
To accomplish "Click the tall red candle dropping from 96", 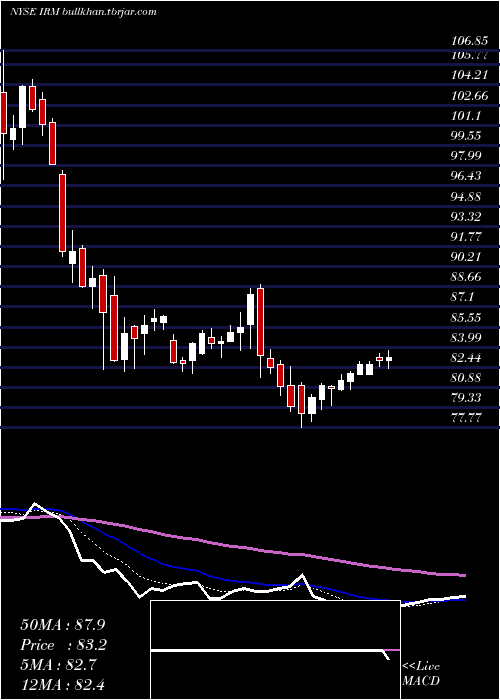I will click(63, 213).
